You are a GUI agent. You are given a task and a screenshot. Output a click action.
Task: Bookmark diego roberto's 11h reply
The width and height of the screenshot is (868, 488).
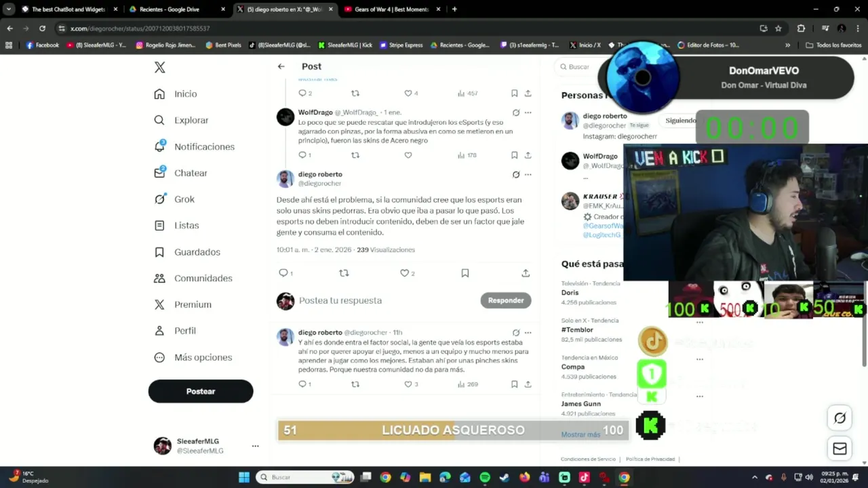(x=514, y=384)
